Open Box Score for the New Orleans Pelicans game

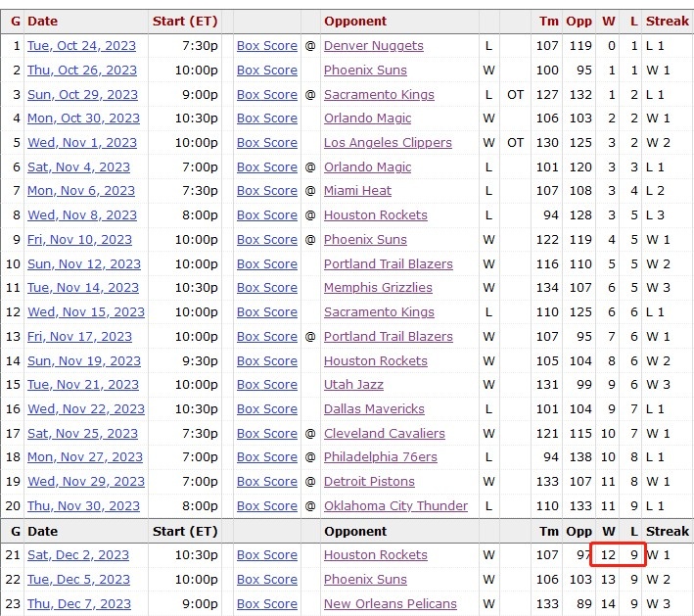point(266,604)
